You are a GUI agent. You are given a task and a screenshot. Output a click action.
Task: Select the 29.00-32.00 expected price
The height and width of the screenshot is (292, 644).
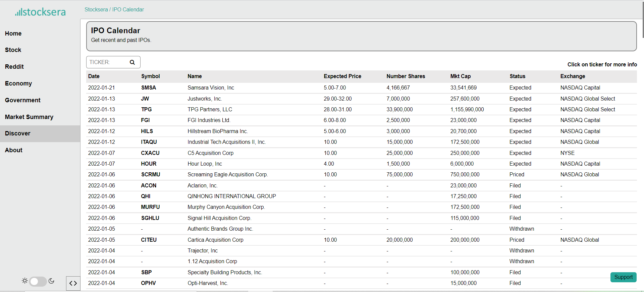click(x=338, y=99)
